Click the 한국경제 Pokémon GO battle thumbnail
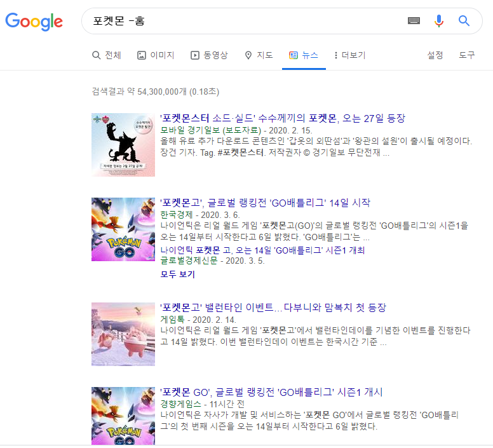Viewport: 493px width, 448px height. pos(123,229)
